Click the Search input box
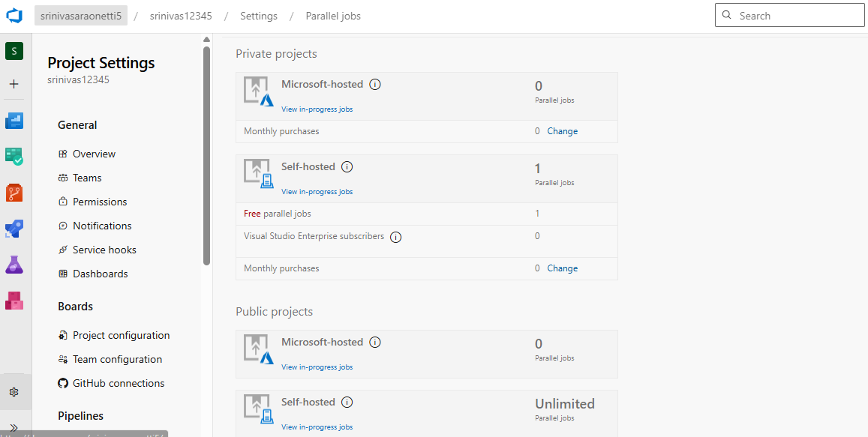Image resolution: width=868 pixels, height=437 pixels. coord(790,16)
